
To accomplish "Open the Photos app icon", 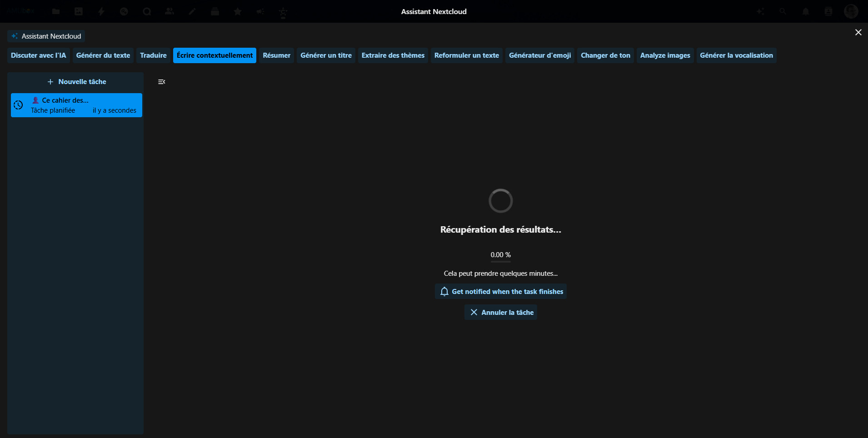I will click(79, 11).
